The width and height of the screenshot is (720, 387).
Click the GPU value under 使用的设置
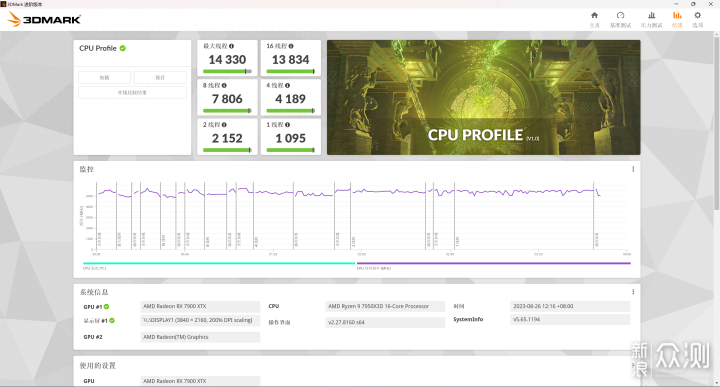200,381
